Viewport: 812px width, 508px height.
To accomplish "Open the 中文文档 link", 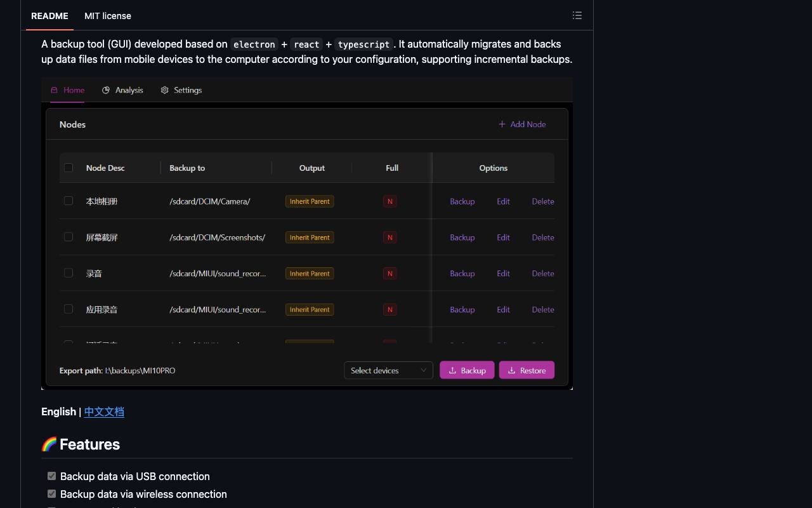I will click(104, 411).
